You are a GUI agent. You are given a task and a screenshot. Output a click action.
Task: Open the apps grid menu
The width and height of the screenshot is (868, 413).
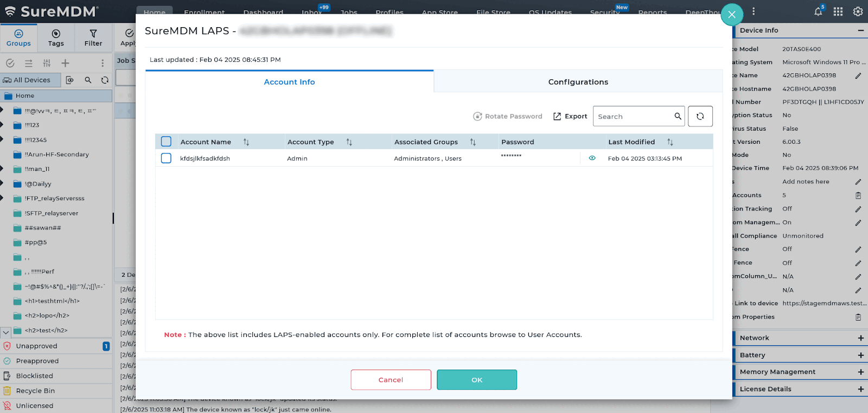coord(838,11)
